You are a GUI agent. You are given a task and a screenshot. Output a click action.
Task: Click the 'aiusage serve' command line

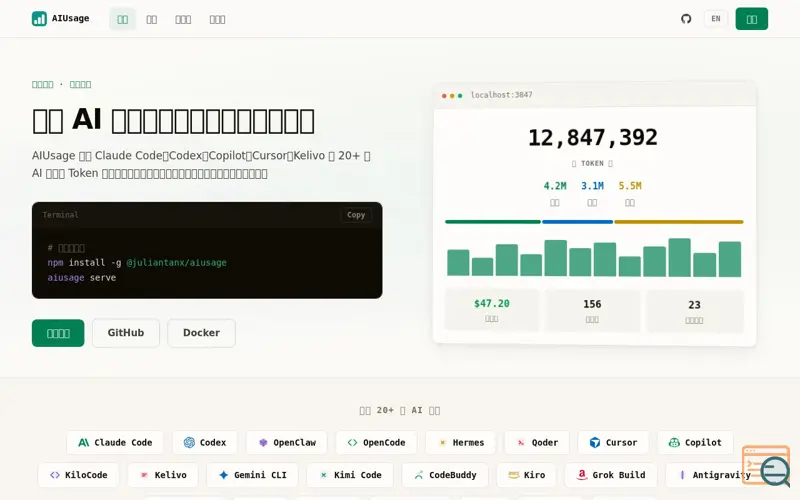[x=82, y=278]
